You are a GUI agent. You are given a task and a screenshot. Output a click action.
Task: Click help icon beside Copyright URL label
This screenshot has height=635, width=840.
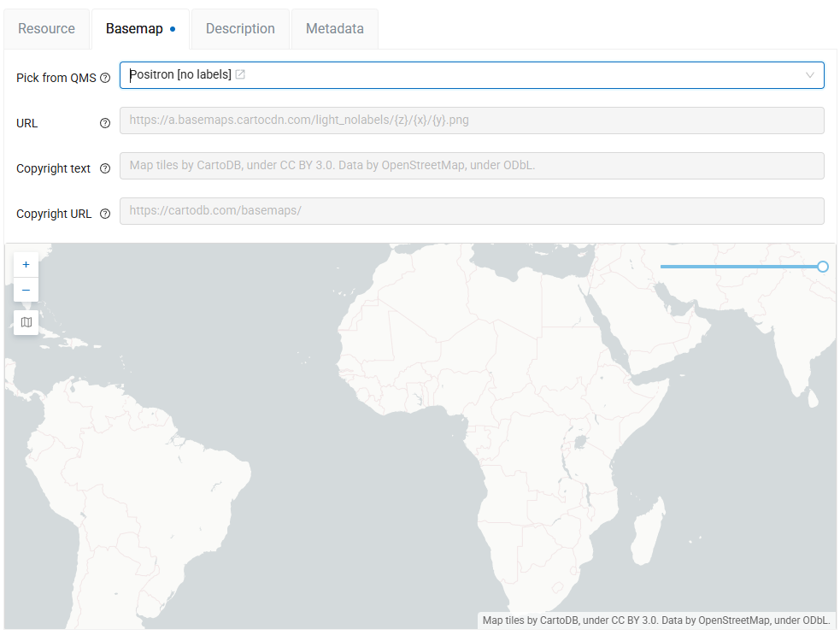click(x=105, y=214)
